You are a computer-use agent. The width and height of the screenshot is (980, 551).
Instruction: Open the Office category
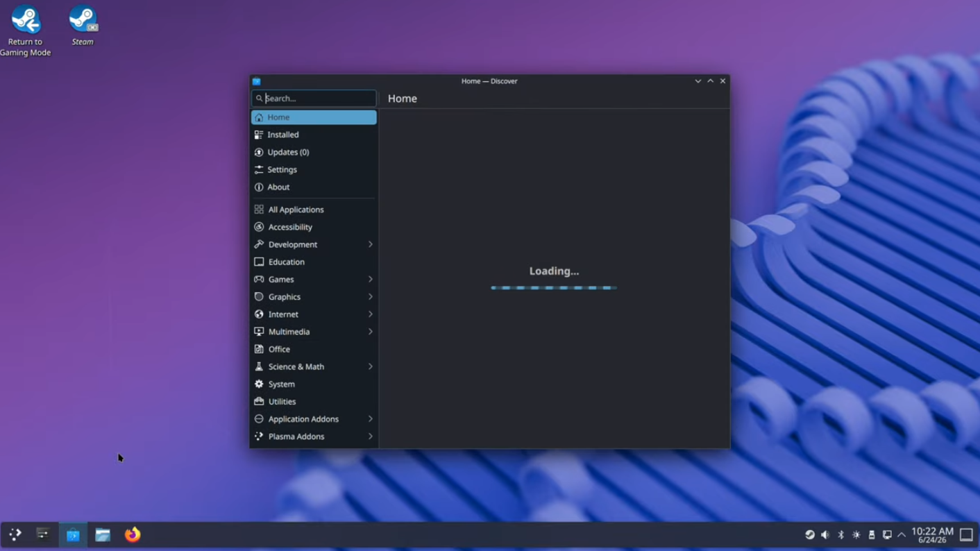(314, 349)
